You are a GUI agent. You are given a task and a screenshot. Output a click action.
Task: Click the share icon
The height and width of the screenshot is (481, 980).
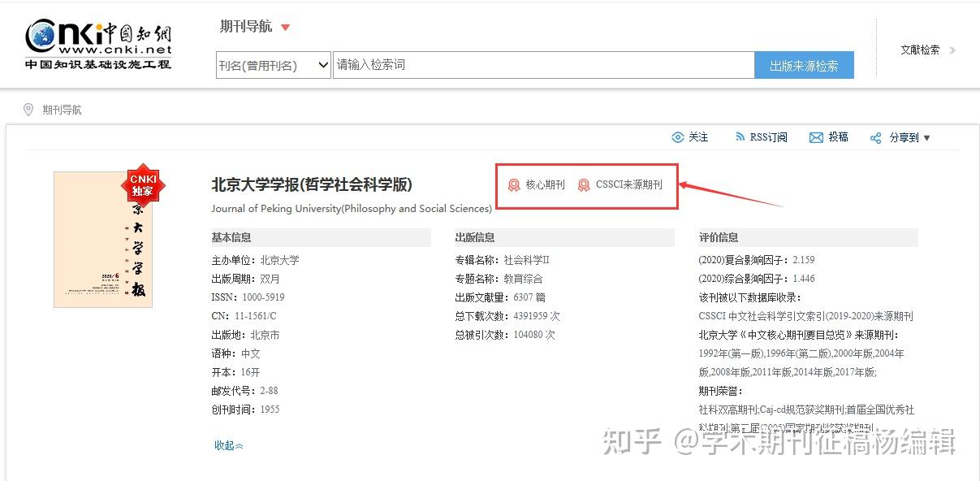[875, 138]
